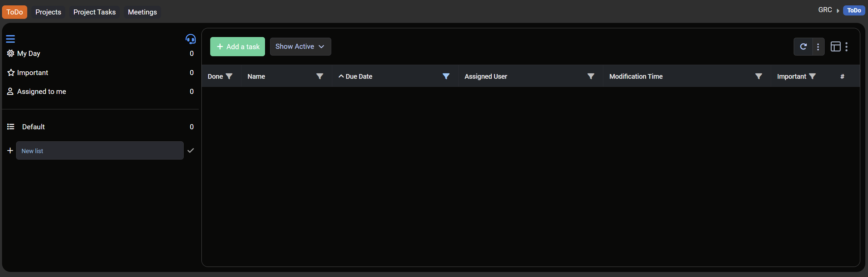Open the support headset icon
This screenshot has width=868, height=277.
coord(190,39)
